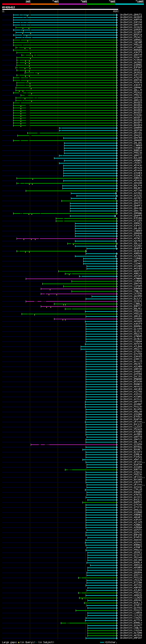
Task: Click the purple ~60% identity legend segment
Action: 73,4
